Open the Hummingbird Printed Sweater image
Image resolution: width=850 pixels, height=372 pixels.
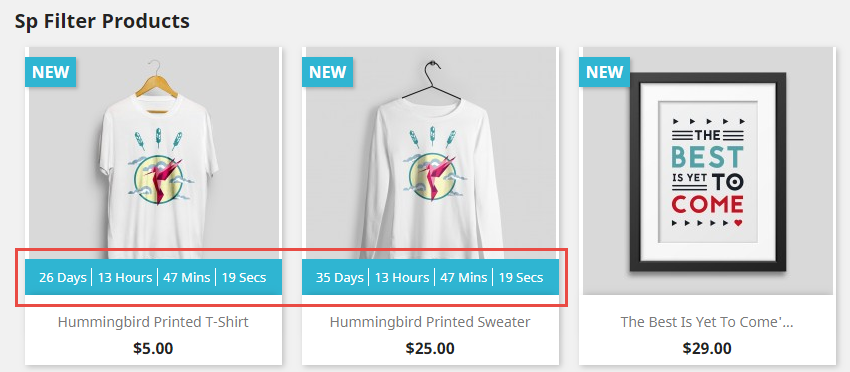coord(430,153)
